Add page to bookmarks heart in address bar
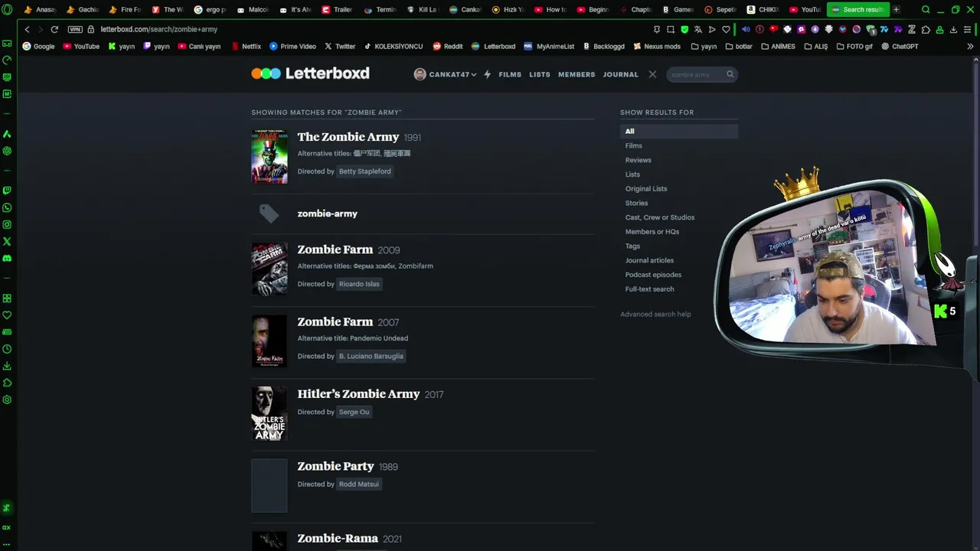Image resolution: width=980 pixels, height=551 pixels. coord(726,29)
